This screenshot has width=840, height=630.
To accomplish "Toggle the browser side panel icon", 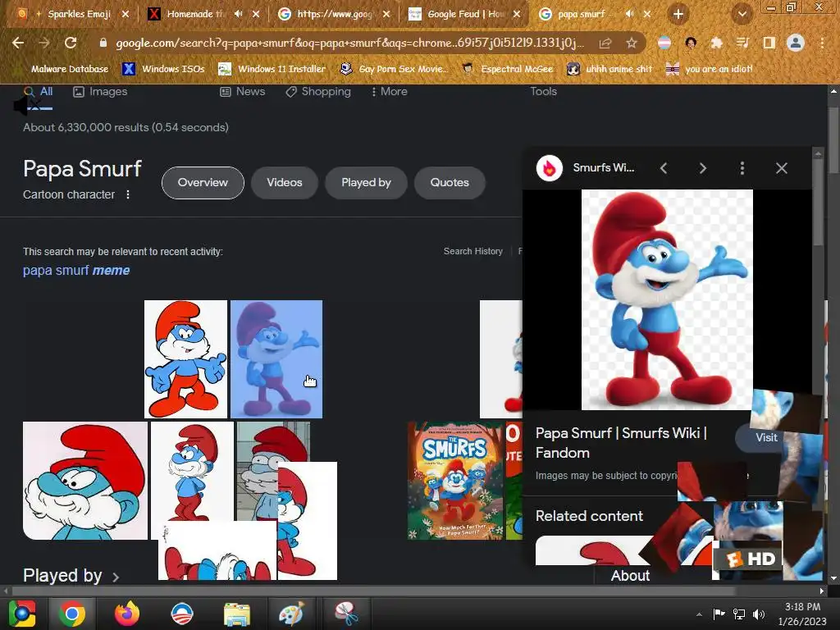I will (769, 43).
